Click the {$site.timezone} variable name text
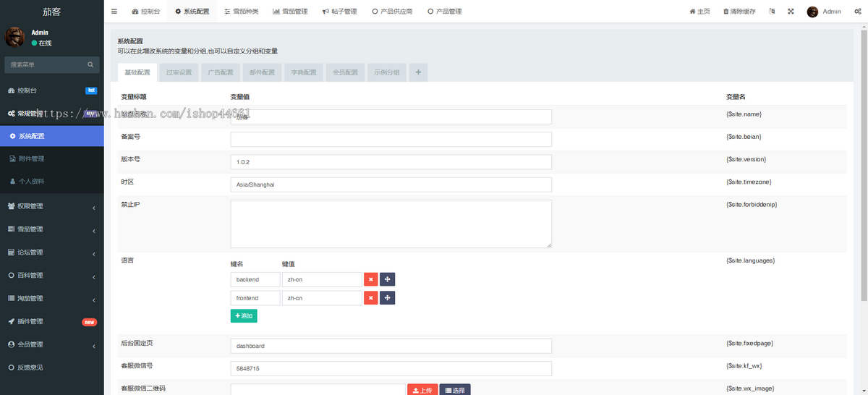This screenshot has height=395, width=868. [749, 182]
